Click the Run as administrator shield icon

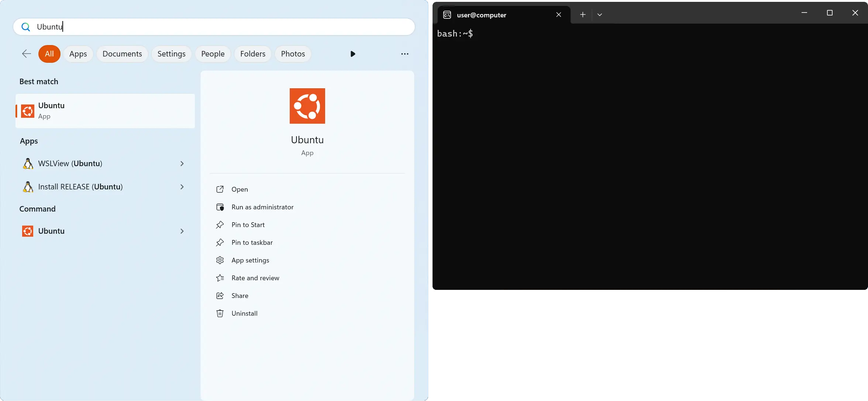[220, 207]
